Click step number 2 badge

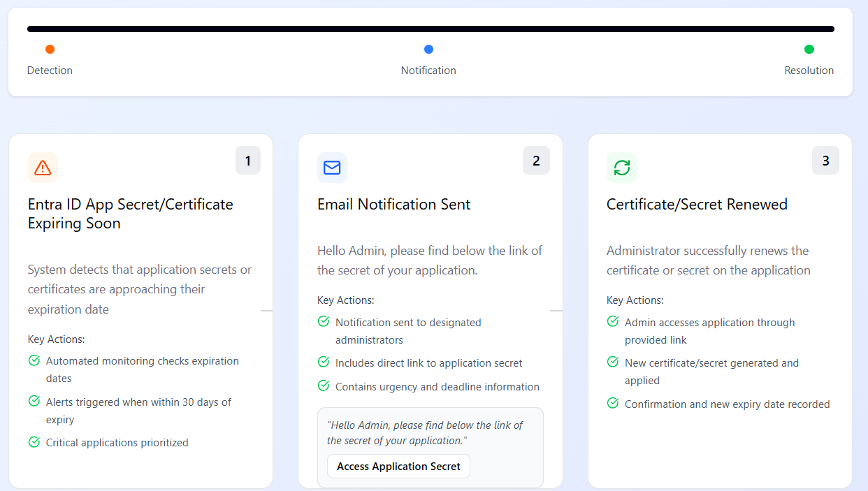(x=536, y=161)
